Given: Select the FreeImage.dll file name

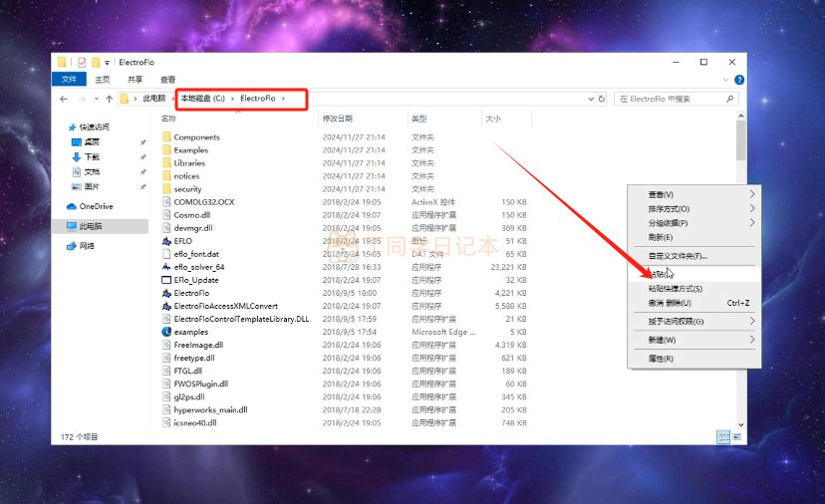Looking at the screenshot, I should (x=198, y=345).
